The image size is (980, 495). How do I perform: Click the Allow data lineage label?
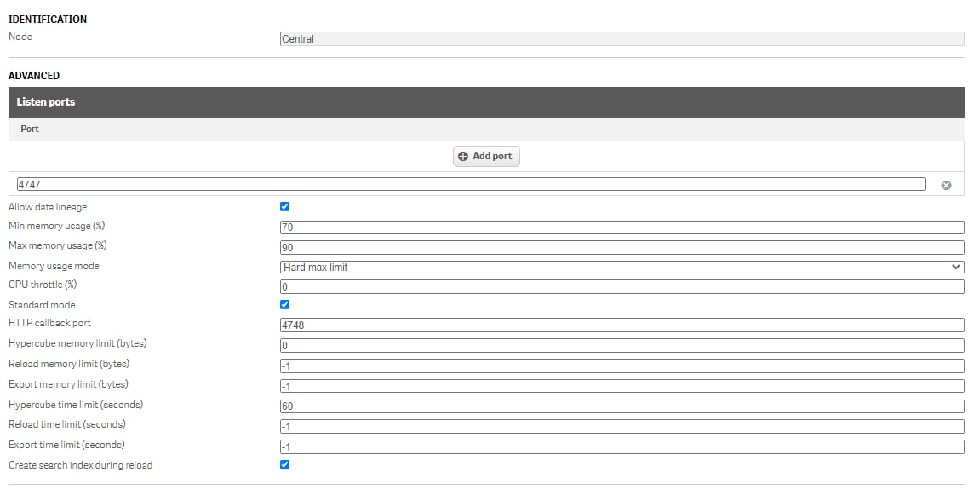click(x=48, y=207)
